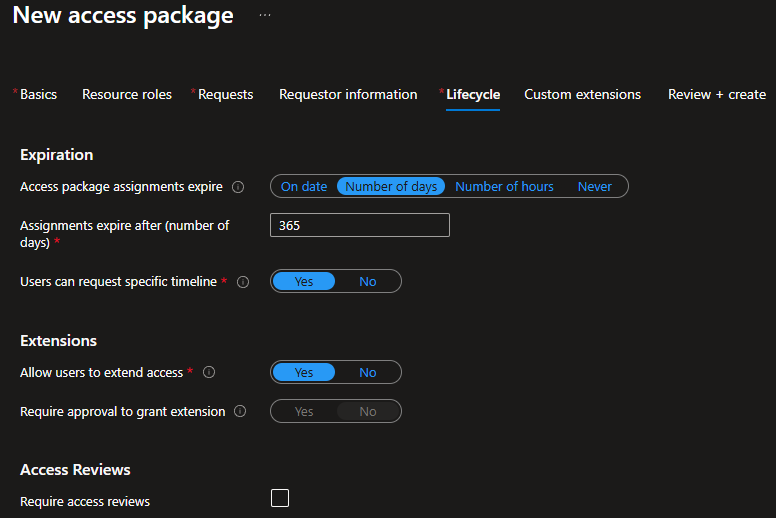The height and width of the screenshot is (518, 776).
Task: Set expiration to On date
Action: 304,187
